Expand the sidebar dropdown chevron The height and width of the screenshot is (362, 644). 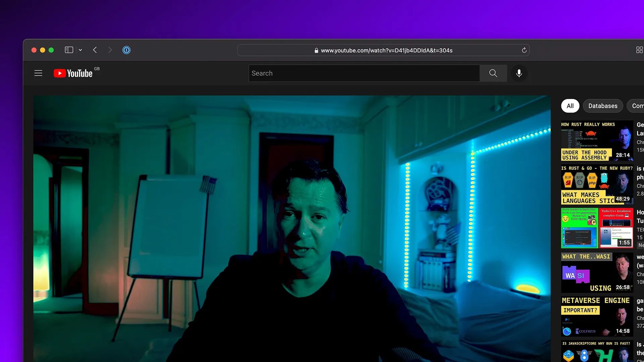click(x=80, y=50)
